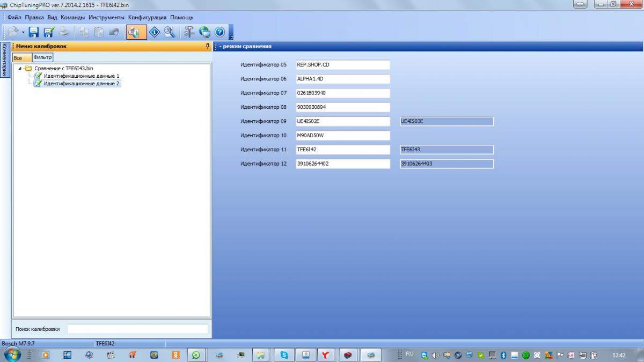Open the Конфигурация menu
644x362 pixels.
pyautogui.click(x=147, y=17)
